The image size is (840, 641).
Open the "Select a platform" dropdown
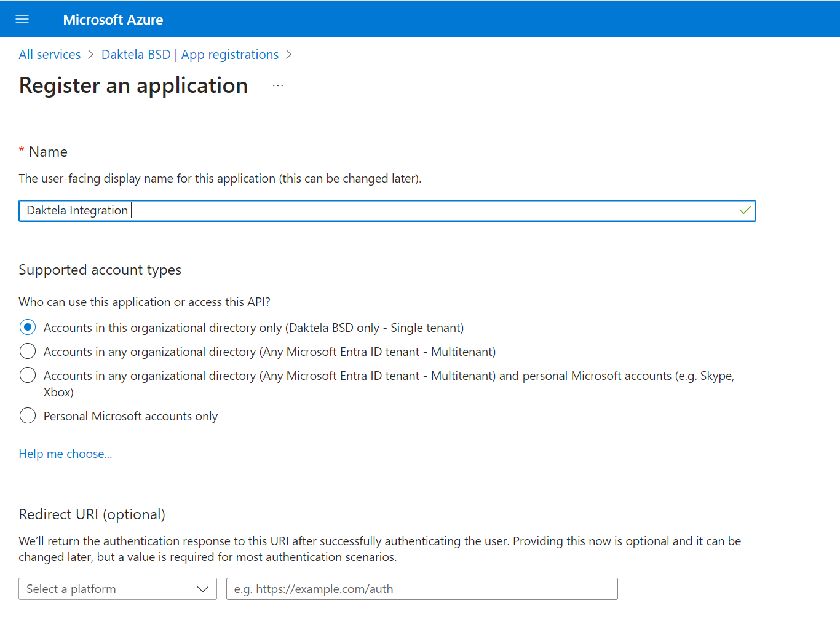pos(117,589)
